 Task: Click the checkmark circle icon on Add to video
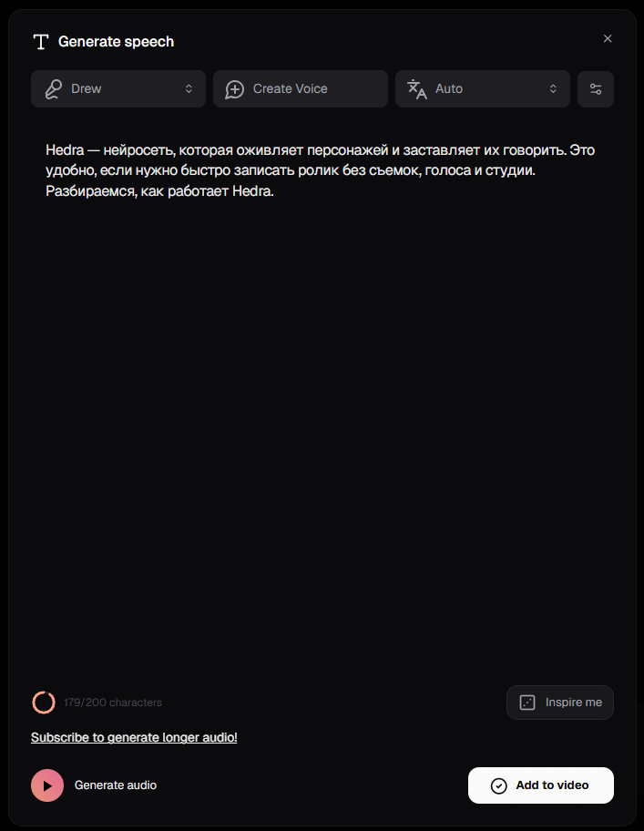click(x=499, y=785)
